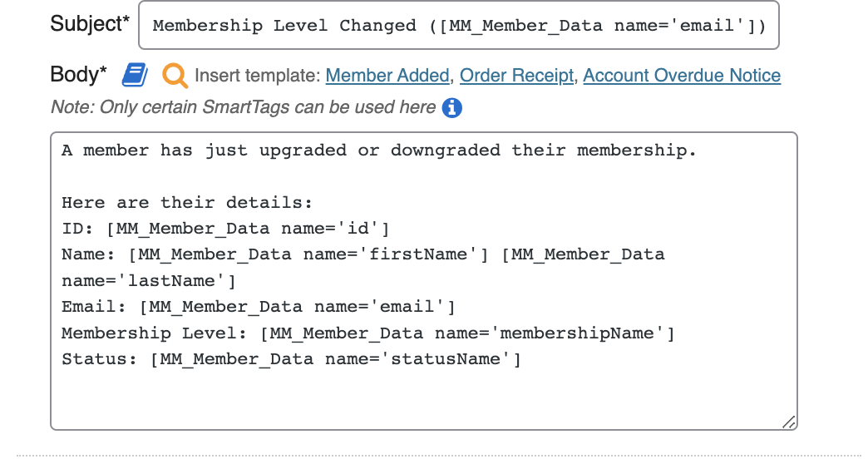This screenshot has width=868, height=459.
Task: Click the orange magnifier icon beside Body
Action: [x=175, y=75]
